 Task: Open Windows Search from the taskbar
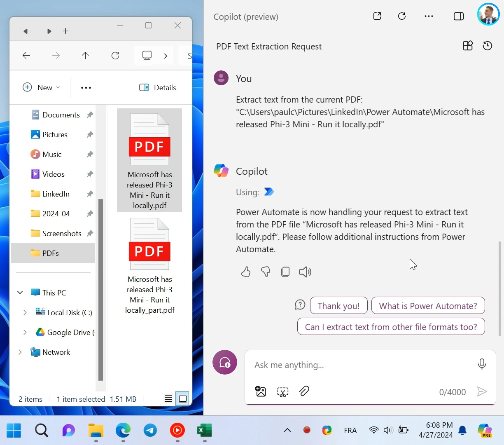(x=41, y=431)
